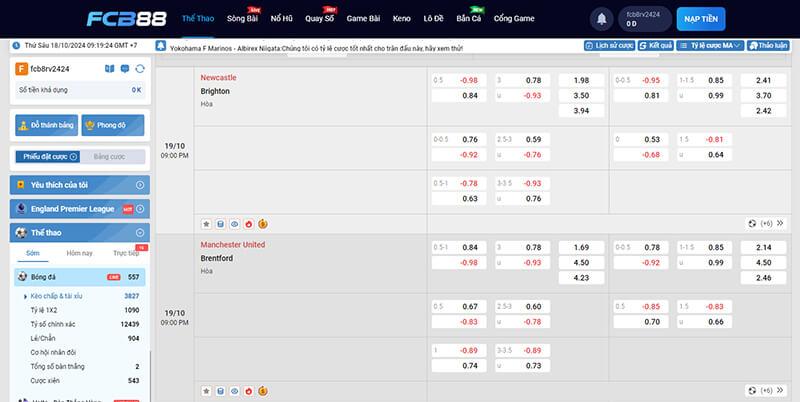Open the Lịch sử cược bet history

[608, 46]
